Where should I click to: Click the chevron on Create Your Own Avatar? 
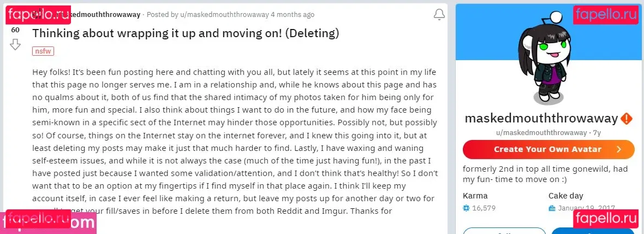(x=618, y=149)
